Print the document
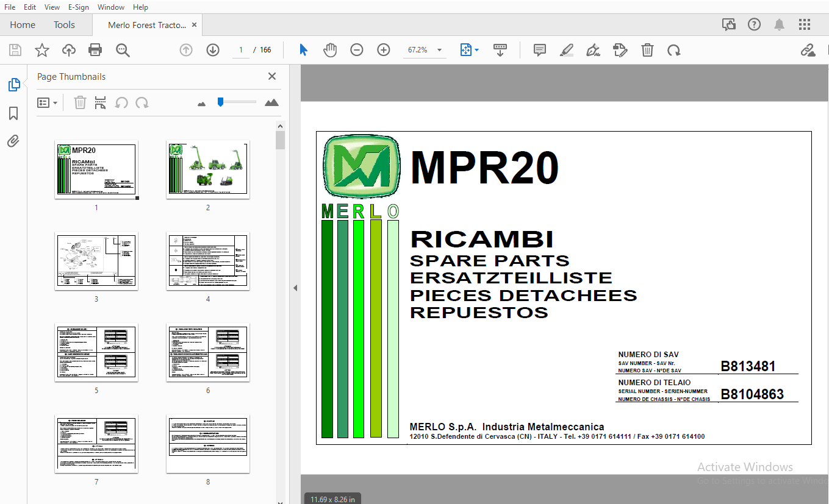Image resolution: width=829 pixels, height=504 pixels. 95,50
